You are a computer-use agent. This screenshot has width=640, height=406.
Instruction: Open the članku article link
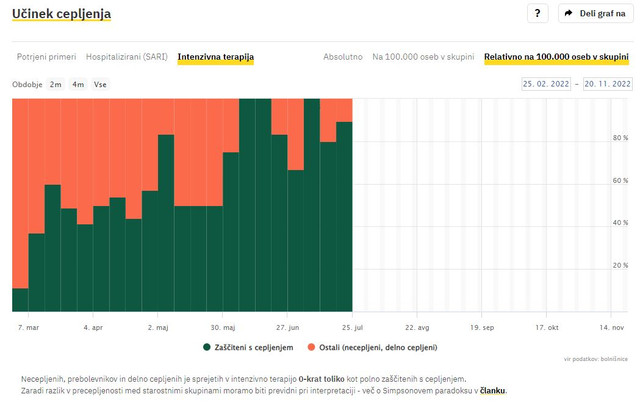click(493, 390)
